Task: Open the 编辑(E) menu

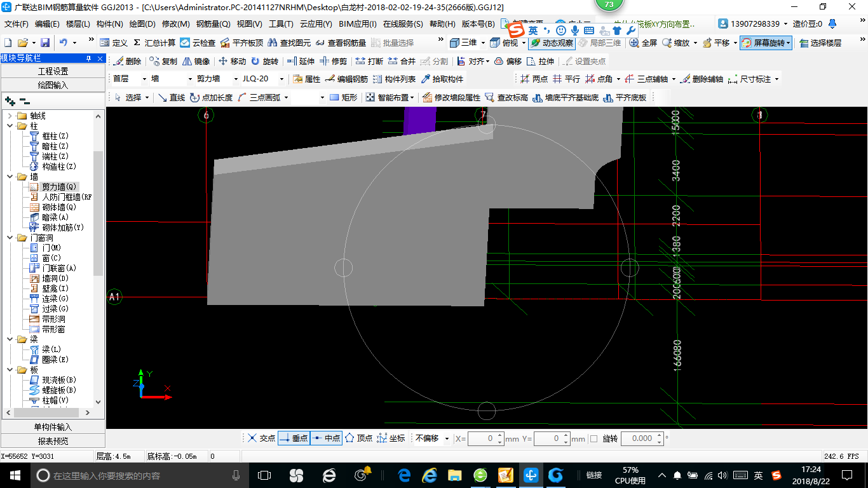Action: pyautogui.click(x=47, y=24)
